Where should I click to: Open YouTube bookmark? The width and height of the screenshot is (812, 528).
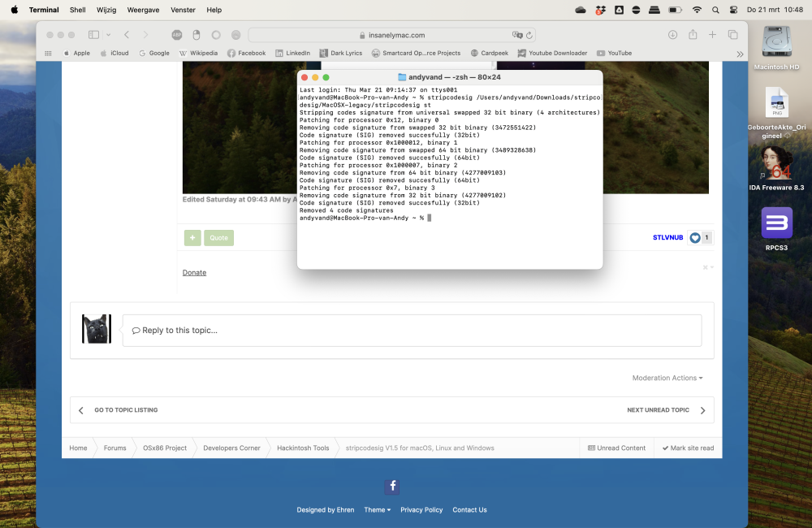(x=614, y=53)
